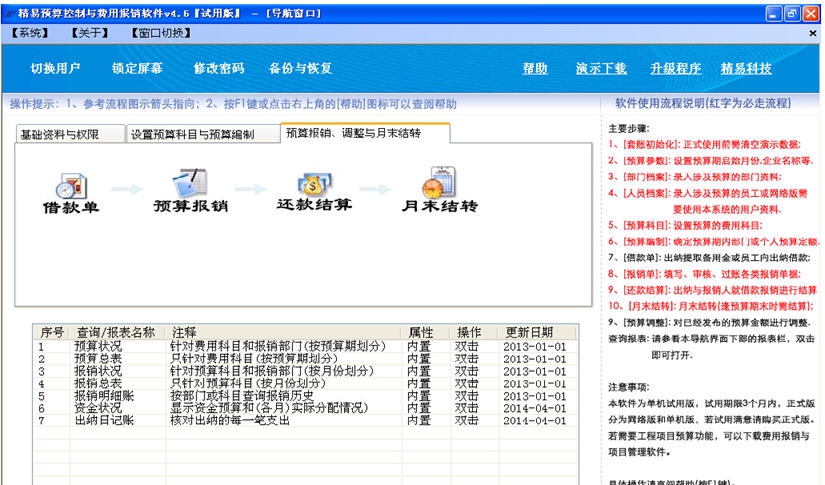Open the 升级程序 link
825x485 pixels.
click(x=676, y=68)
